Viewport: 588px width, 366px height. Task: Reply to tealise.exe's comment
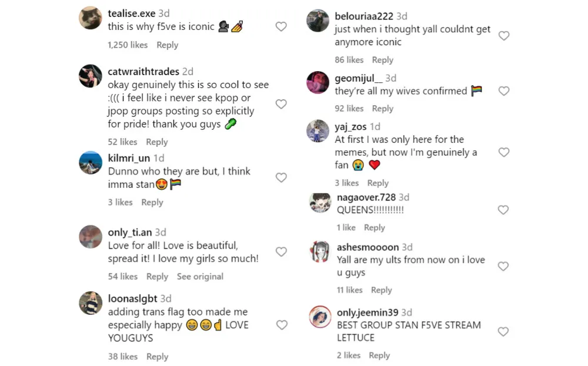click(x=168, y=45)
